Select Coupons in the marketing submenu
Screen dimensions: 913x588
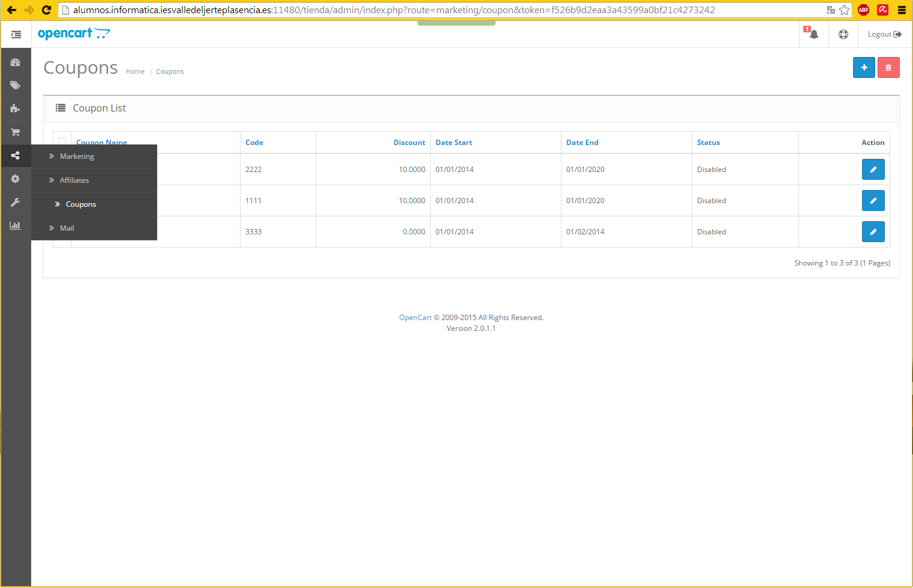click(x=81, y=204)
